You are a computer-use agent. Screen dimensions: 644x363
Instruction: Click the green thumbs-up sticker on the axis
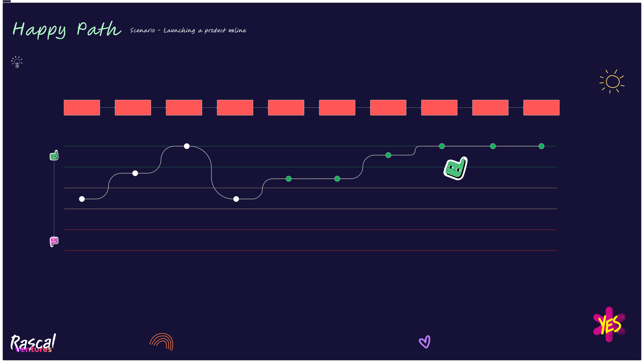pyautogui.click(x=54, y=155)
